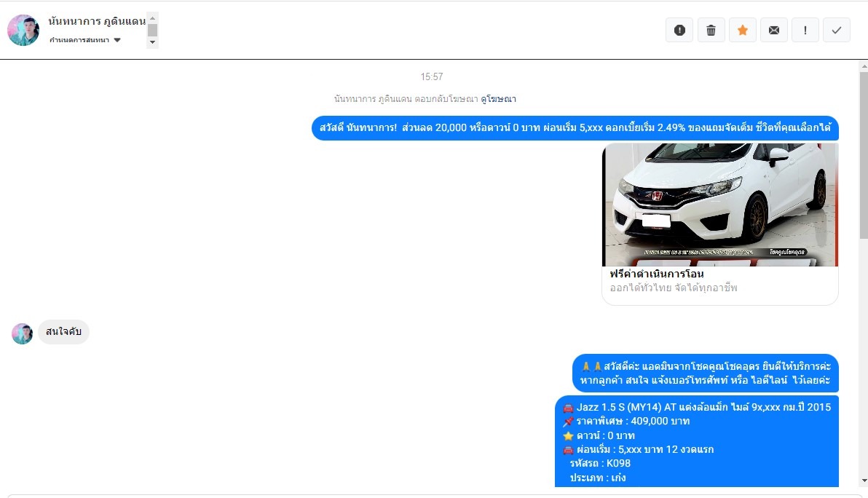868x498 pixels.
Task: Click the สนใจคับ message bubble
Action: [63, 331]
